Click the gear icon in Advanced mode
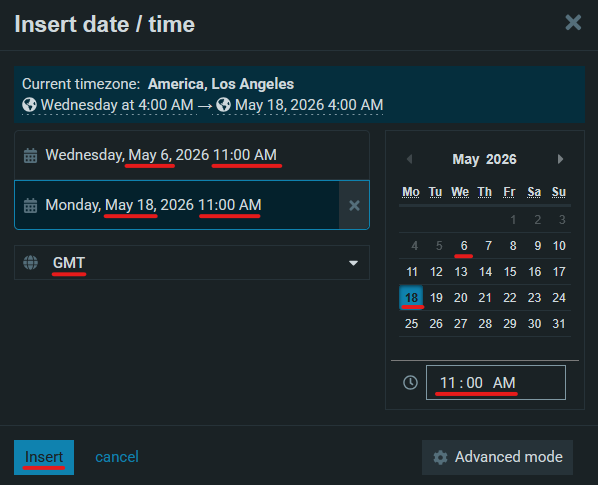 440,457
